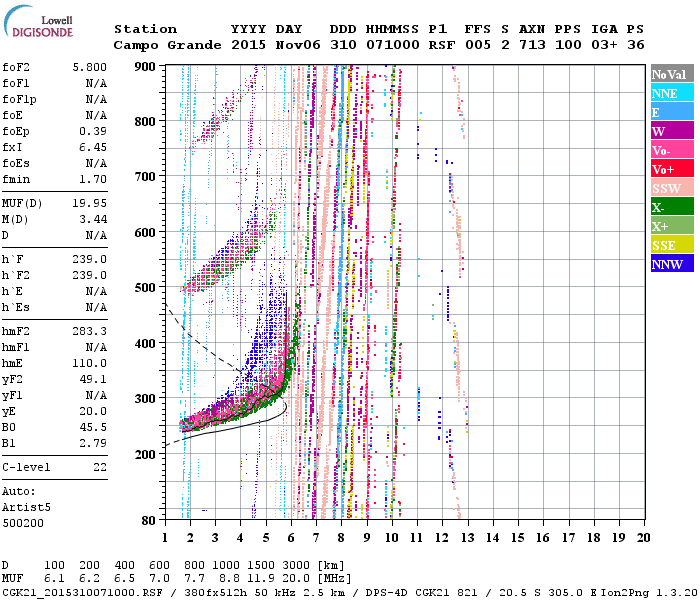700x600 pixels.
Task: Click the 20 MHz x-axis label
Action: (643, 538)
